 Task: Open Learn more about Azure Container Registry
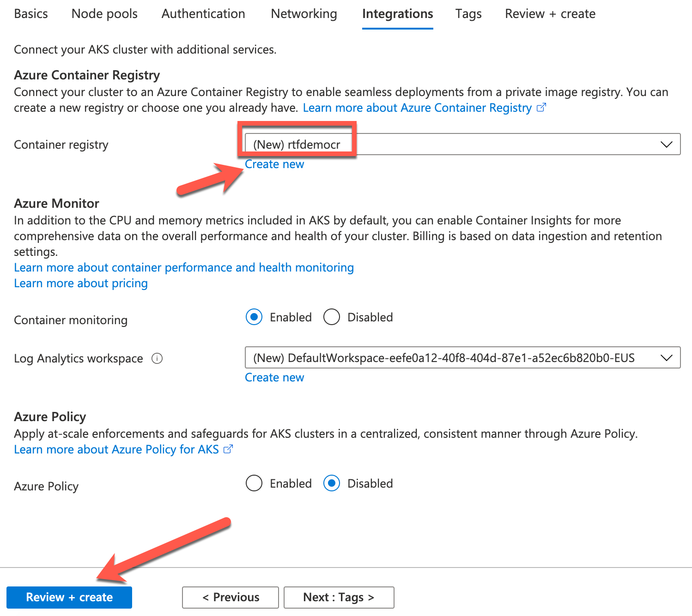point(425,108)
